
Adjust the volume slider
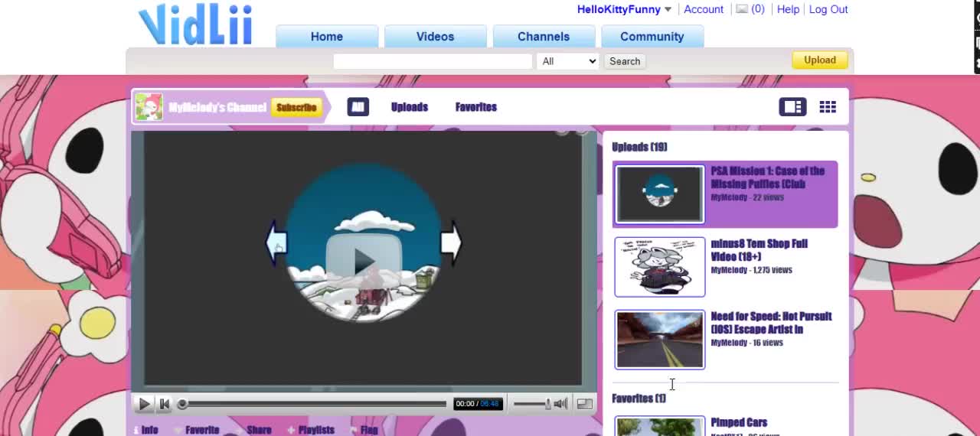click(x=531, y=404)
